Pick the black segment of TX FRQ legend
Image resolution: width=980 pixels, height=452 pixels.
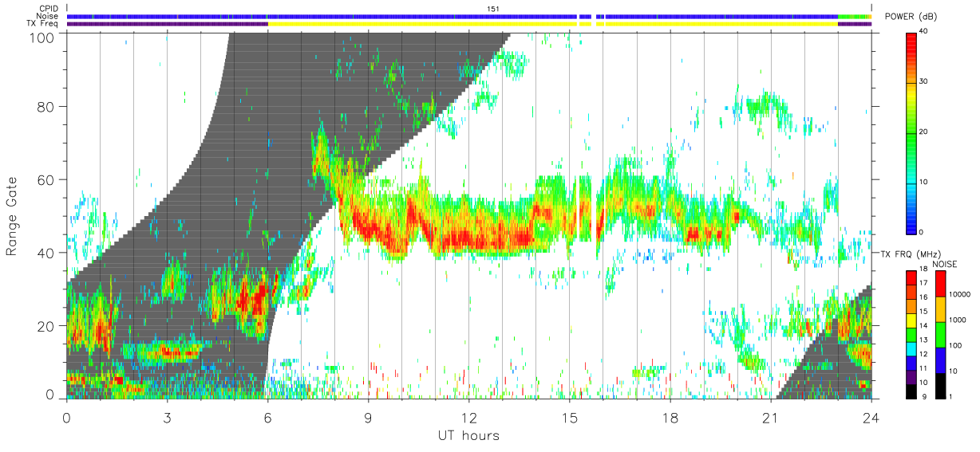click(x=911, y=390)
